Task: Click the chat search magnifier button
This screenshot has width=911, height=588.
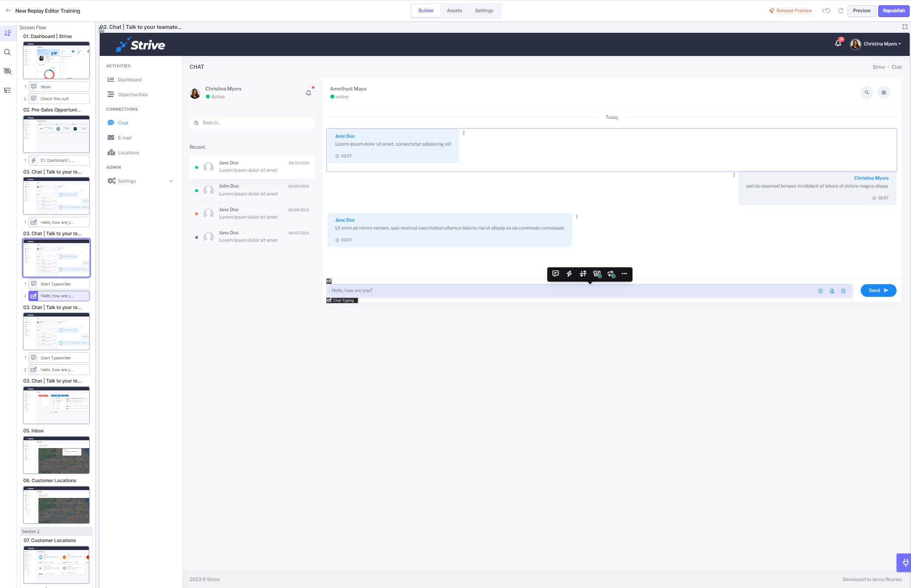Action: (866, 93)
